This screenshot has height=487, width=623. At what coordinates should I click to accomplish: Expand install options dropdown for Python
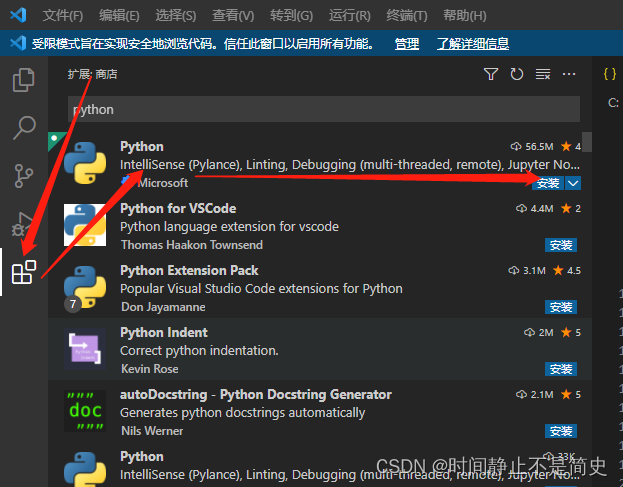pyautogui.click(x=573, y=183)
